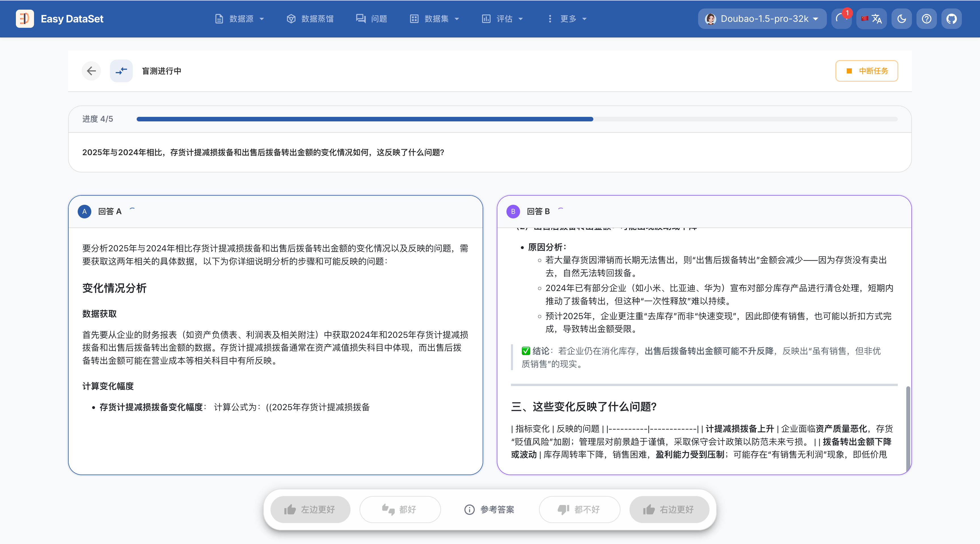980x544 pixels.
Task: Open the help question mark icon
Action: tap(926, 19)
